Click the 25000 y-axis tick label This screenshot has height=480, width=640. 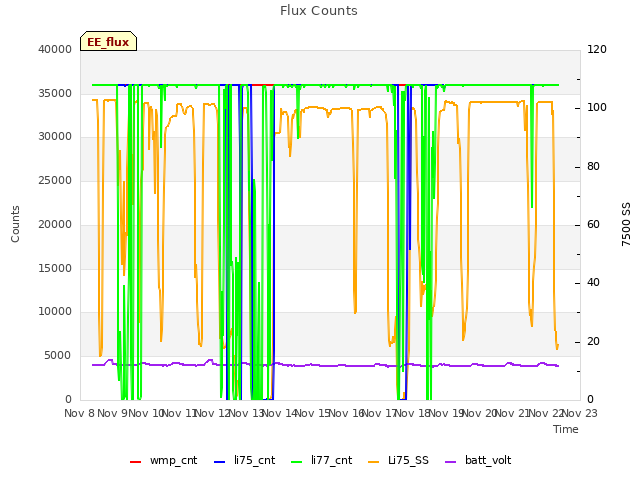click(55, 180)
